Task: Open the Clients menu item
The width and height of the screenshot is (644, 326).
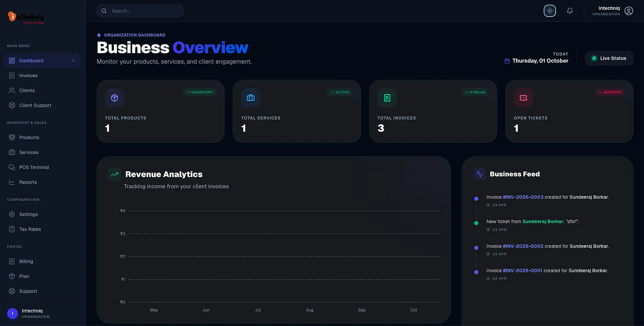Action: [42, 90]
